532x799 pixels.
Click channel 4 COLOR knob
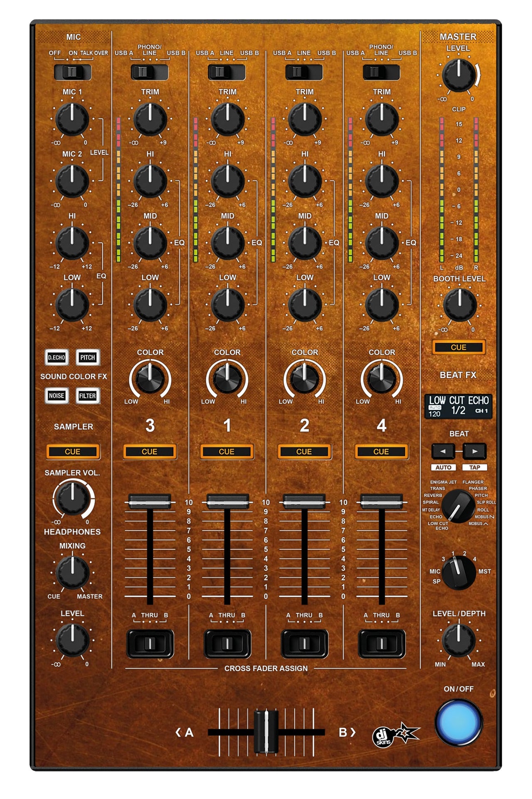pyautogui.click(x=382, y=379)
